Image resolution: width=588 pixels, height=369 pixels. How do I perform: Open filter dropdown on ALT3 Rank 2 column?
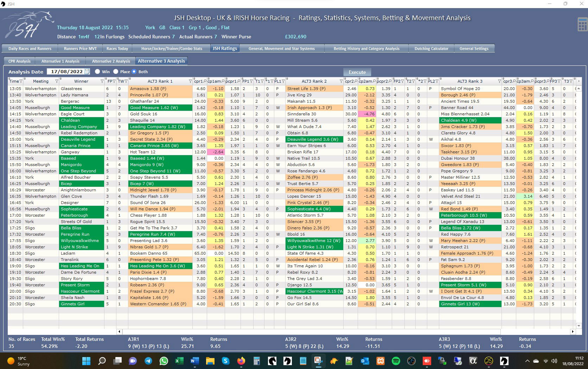[x=341, y=81]
